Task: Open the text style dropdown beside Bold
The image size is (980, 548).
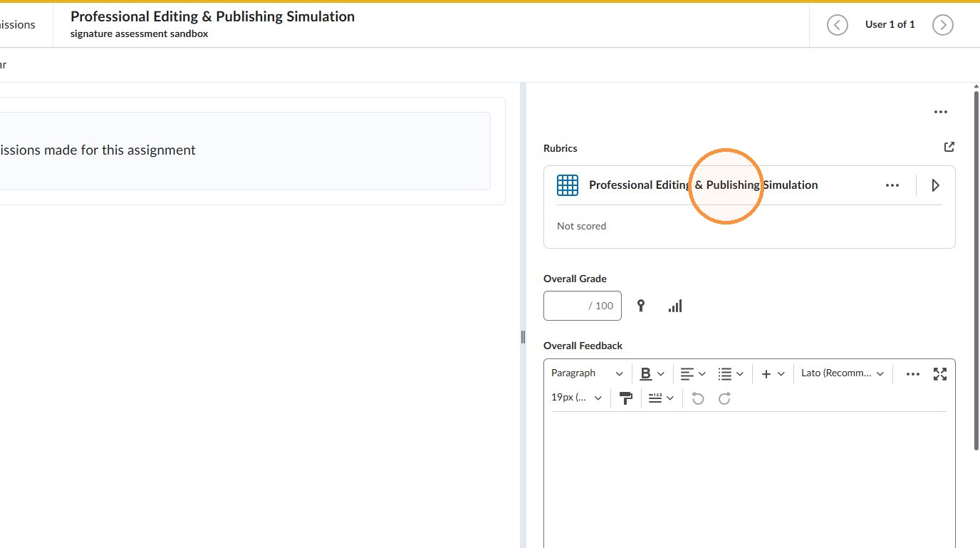Action: 661,373
